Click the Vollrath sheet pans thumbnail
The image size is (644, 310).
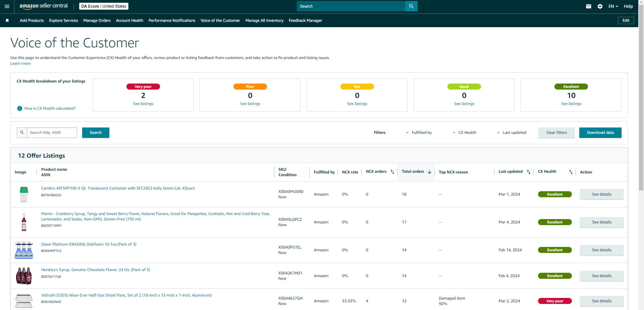tap(24, 301)
